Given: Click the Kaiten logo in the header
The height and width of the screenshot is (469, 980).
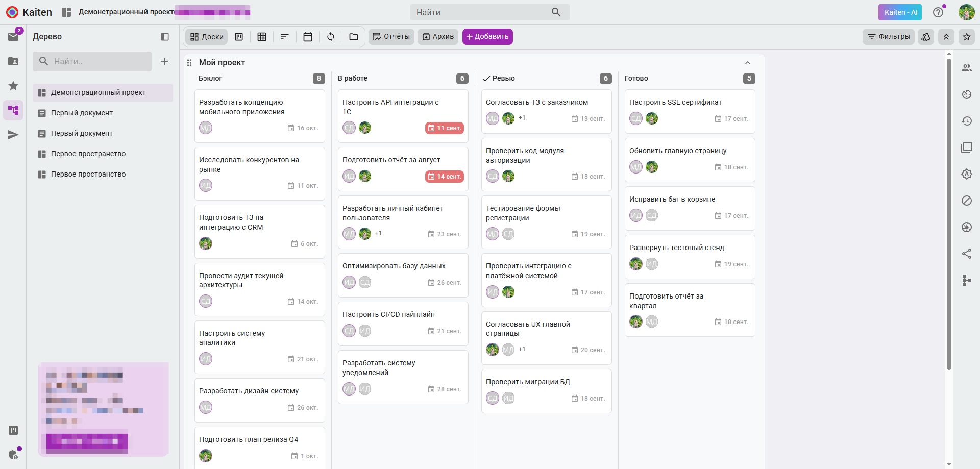Looking at the screenshot, I should click(x=29, y=12).
